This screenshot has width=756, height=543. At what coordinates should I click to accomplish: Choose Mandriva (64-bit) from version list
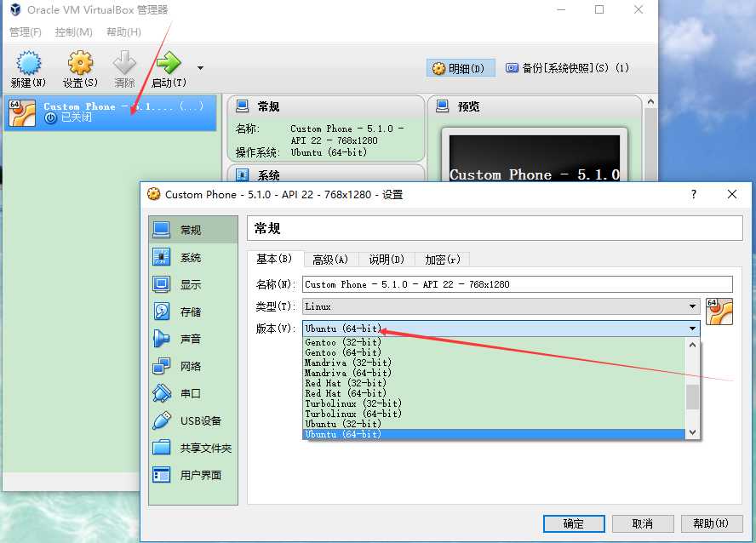pos(494,373)
